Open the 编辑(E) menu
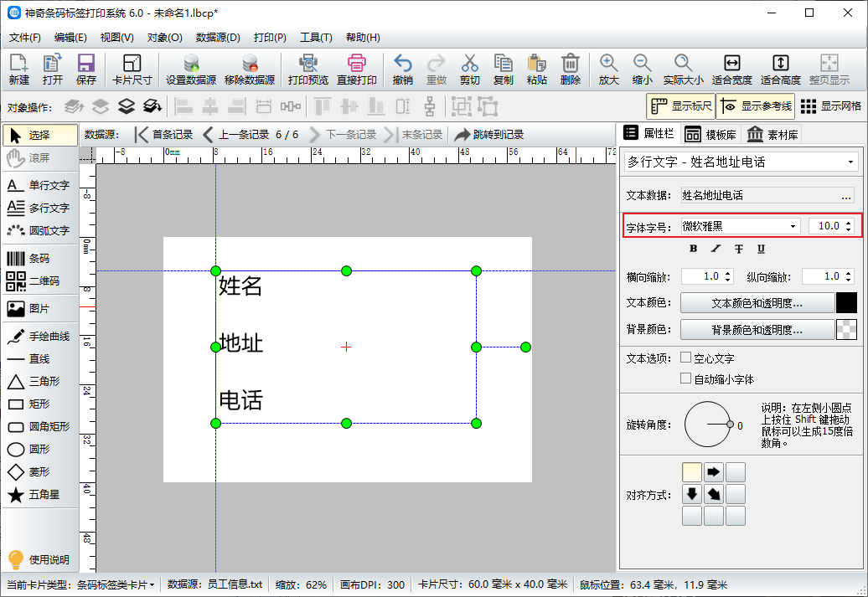Screen dimensions: 868x597 point(71,38)
